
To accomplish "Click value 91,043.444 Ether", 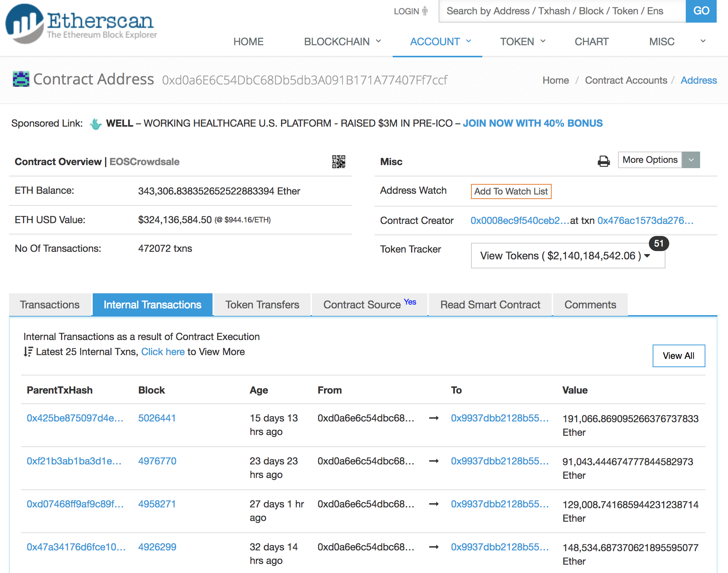I will (x=628, y=469).
